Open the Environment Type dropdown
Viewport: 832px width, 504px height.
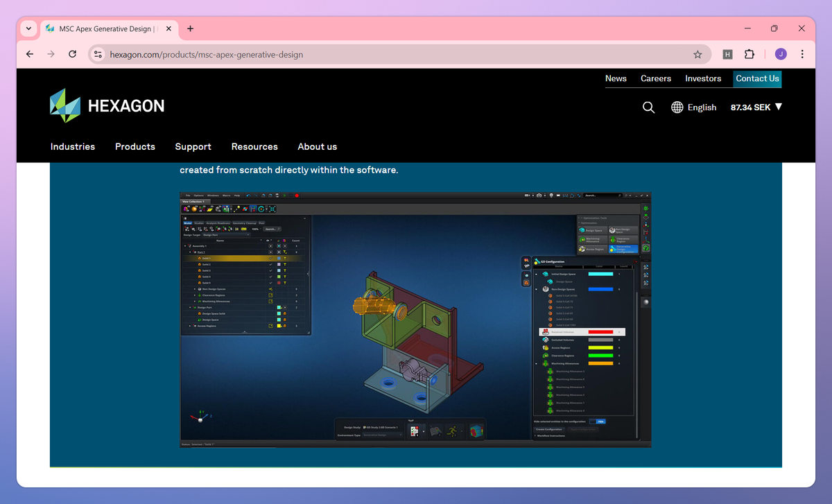382,435
